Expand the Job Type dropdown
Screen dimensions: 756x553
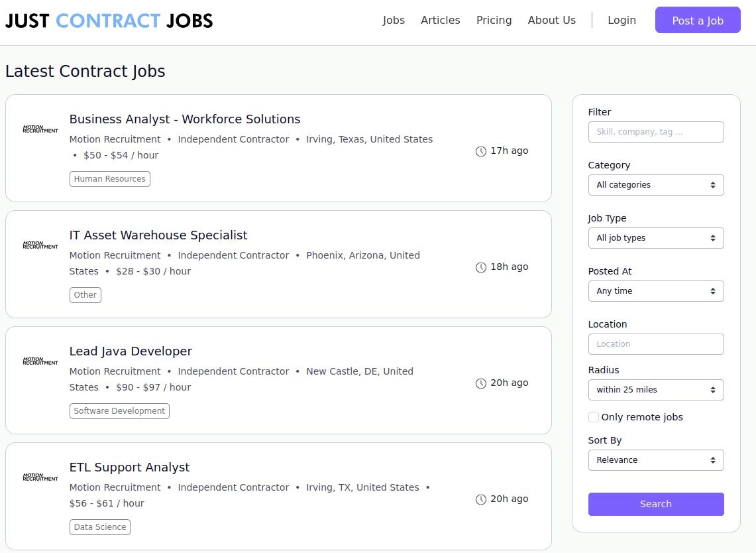pyautogui.click(x=655, y=238)
